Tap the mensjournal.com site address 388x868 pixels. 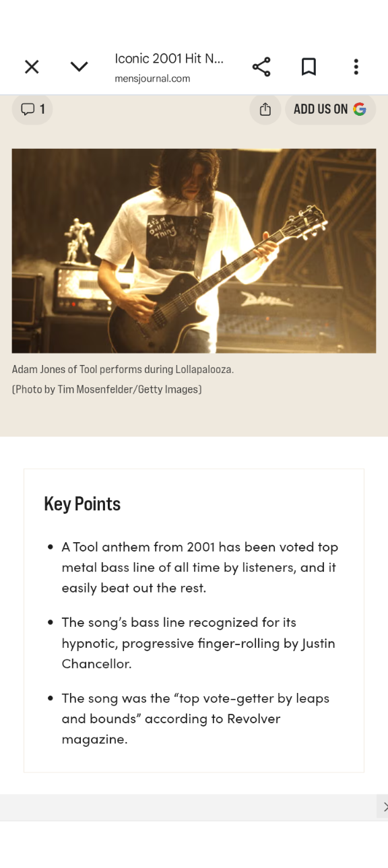coord(152,79)
